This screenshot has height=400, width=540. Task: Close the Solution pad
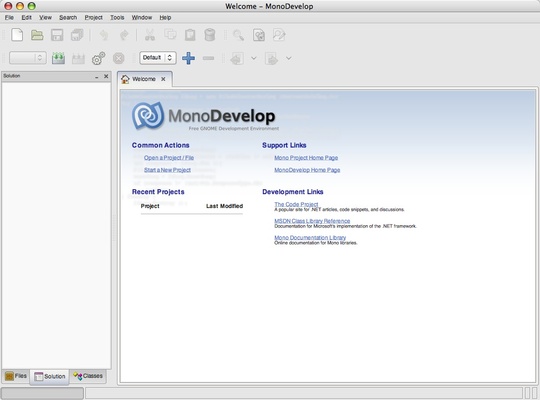(106, 76)
